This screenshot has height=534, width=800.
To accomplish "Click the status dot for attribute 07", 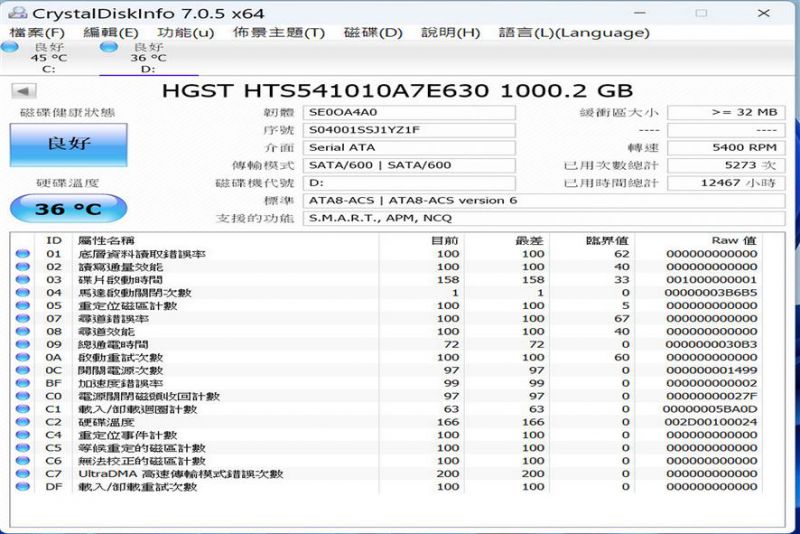I will point(22,318).
